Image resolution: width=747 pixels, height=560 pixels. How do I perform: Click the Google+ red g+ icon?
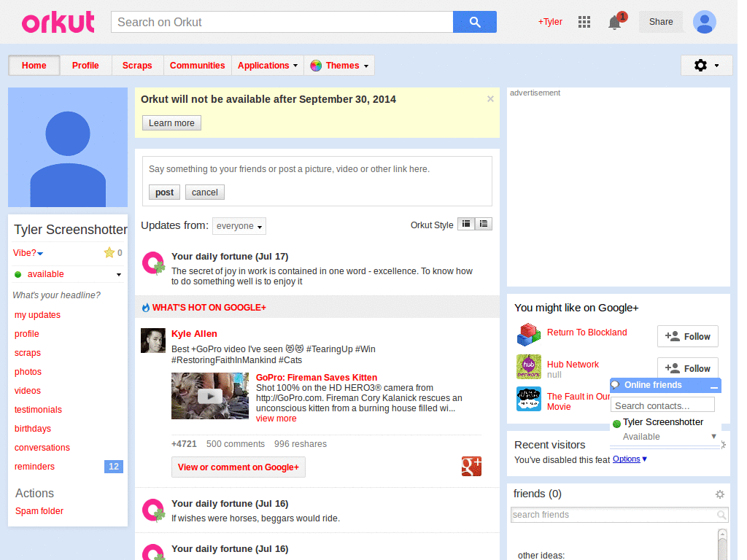click(472, 466)
